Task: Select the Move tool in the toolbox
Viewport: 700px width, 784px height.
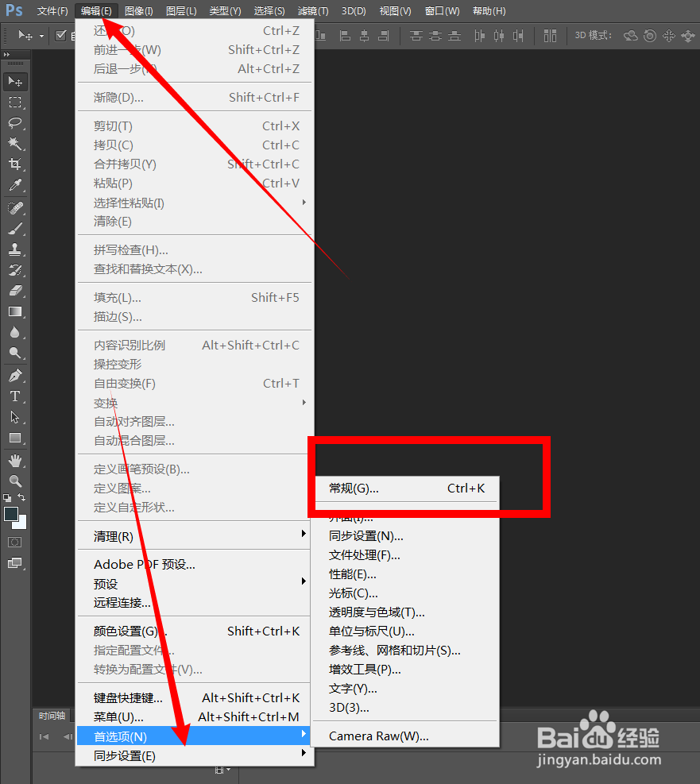Action: point(15,82)
